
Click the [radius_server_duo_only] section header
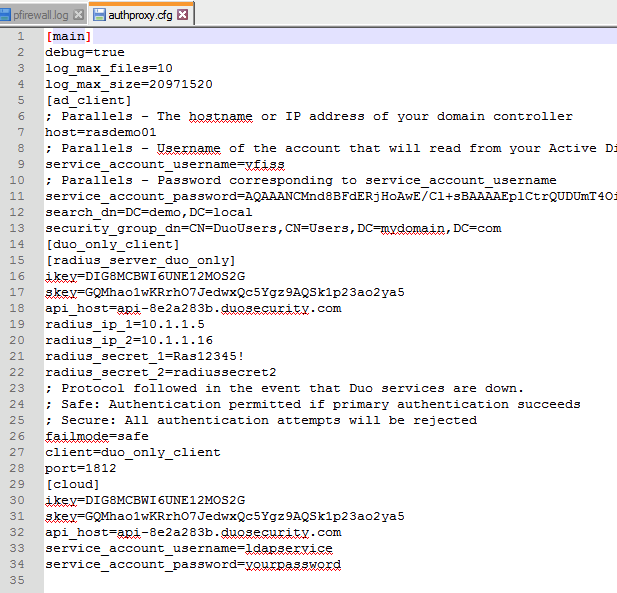pos(140,260)
